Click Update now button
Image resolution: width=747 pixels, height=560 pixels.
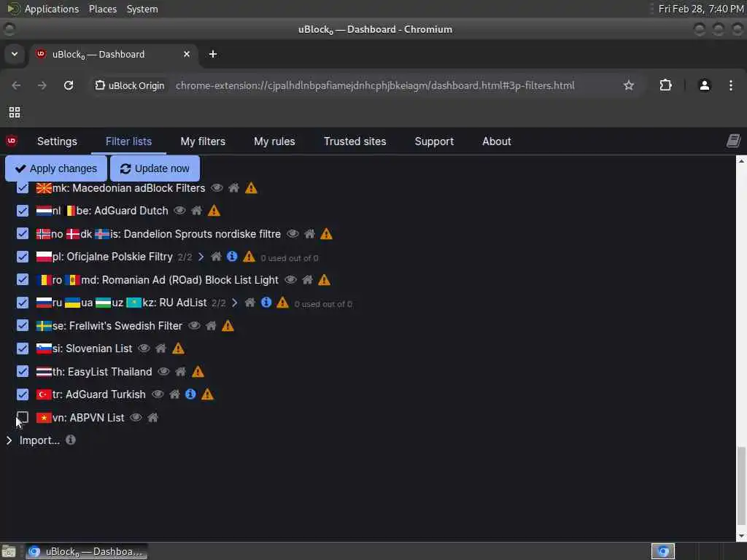pos(155,168)
